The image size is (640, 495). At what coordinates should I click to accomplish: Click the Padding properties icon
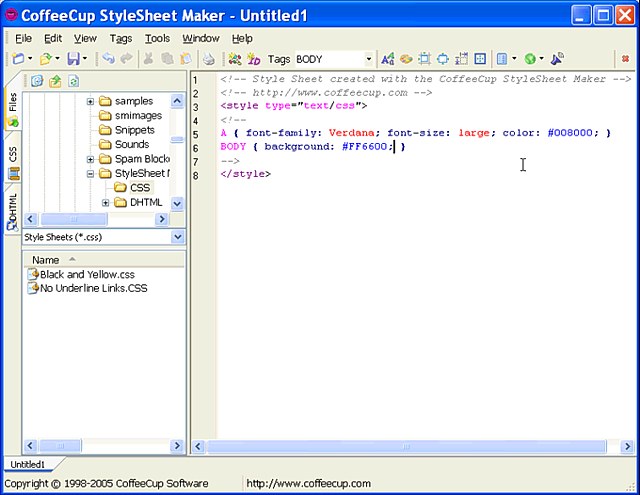[443, 59]
